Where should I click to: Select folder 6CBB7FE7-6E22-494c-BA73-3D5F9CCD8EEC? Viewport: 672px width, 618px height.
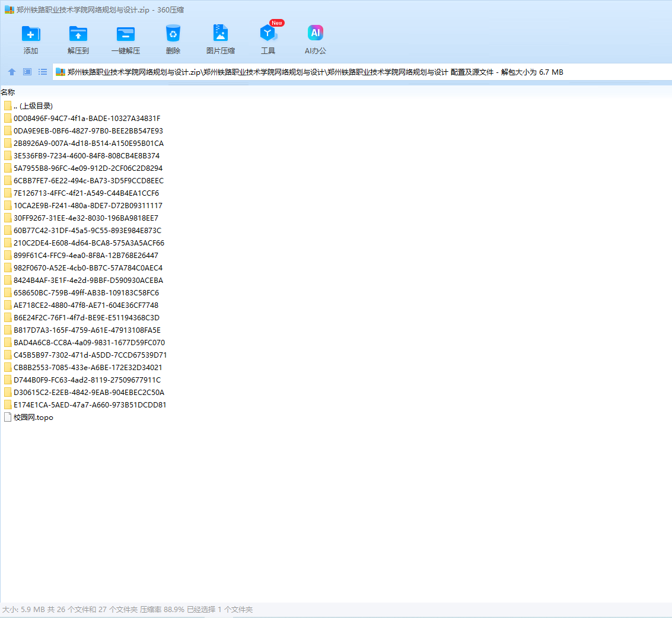(84, 180)
